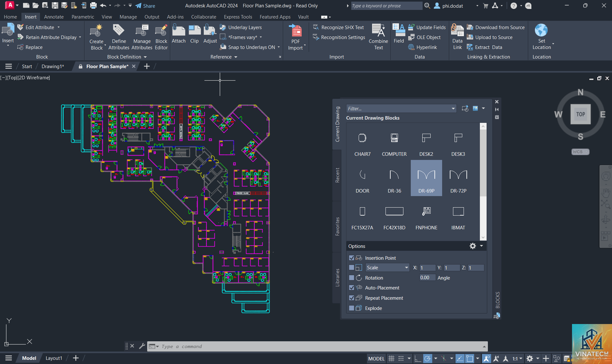Toggle annotation visibility in status bar
Screen dimensions: 612x364
[486, 359]
